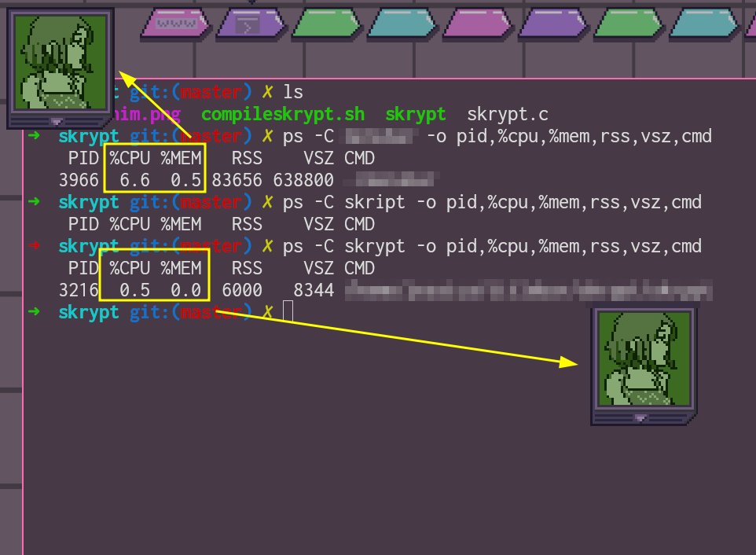
Task: Click the green skrypt executable in ls output
Action: pos(416,114)
